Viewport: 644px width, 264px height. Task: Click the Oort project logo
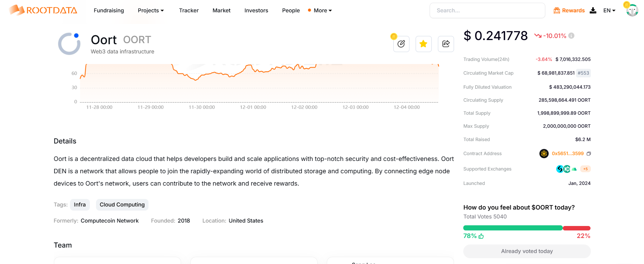click(x=69, y=44)
